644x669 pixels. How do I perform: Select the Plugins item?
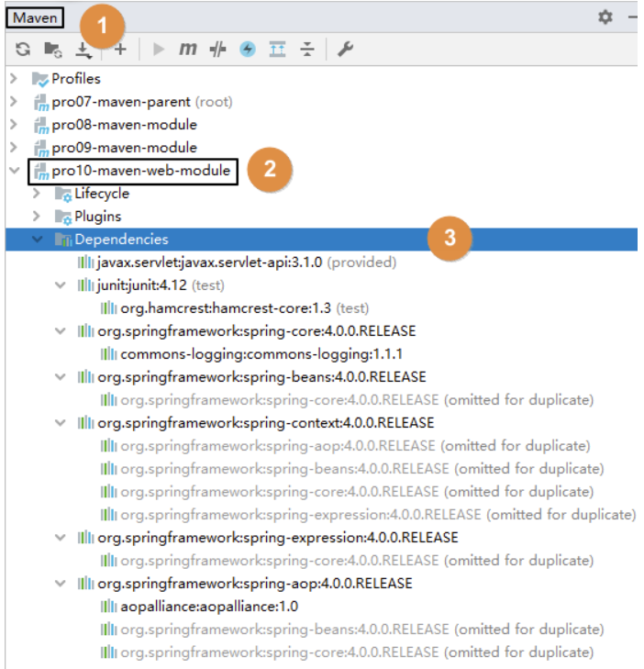[x=97, y=217]
